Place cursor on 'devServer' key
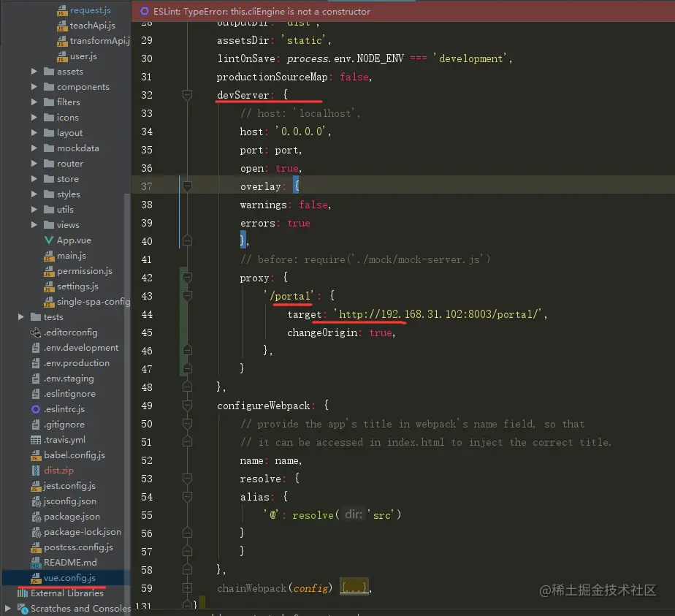675x616 pixels. point(243,95)
